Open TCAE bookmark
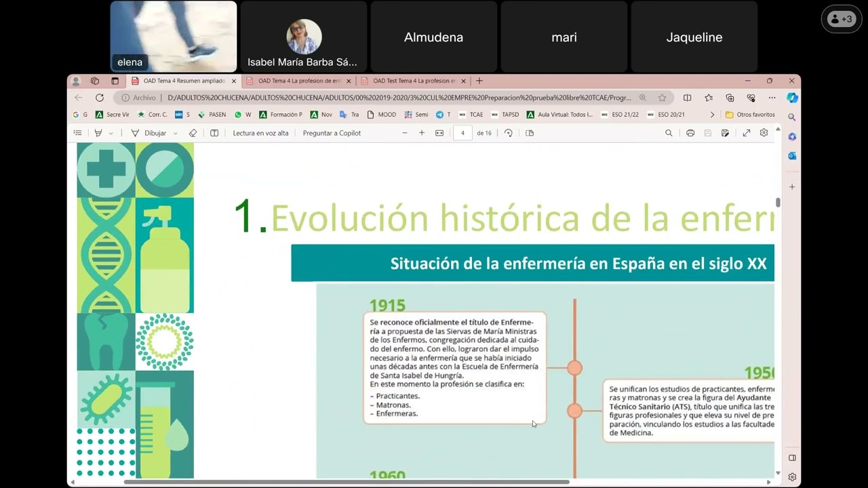This screenshot has height=488, width=868. [471, 115]
